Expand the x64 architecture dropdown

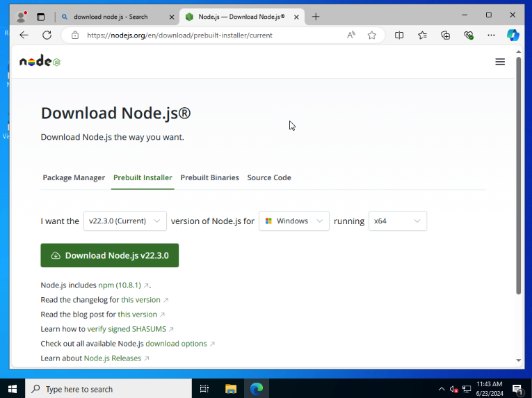398,221
